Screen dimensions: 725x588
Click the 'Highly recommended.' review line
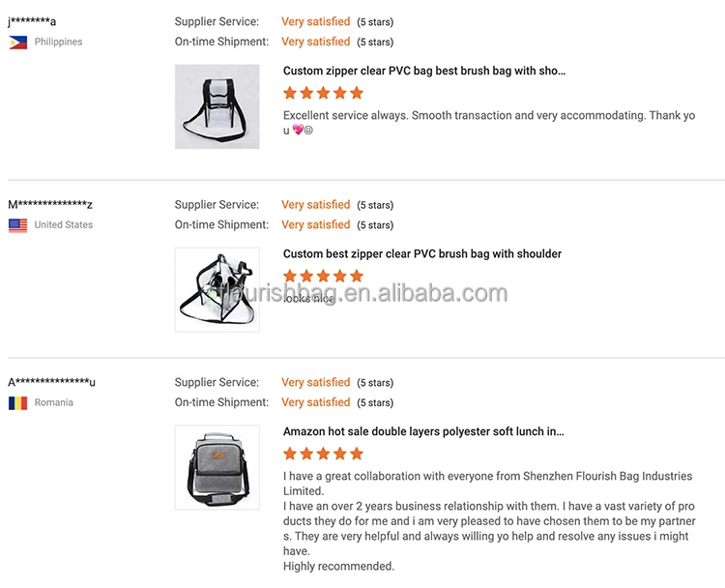point(338,566)
